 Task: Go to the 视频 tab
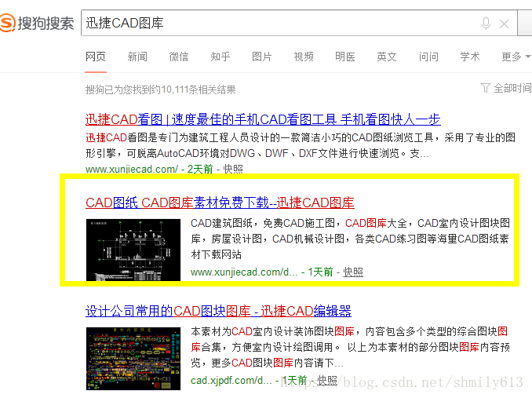(304, 57)
